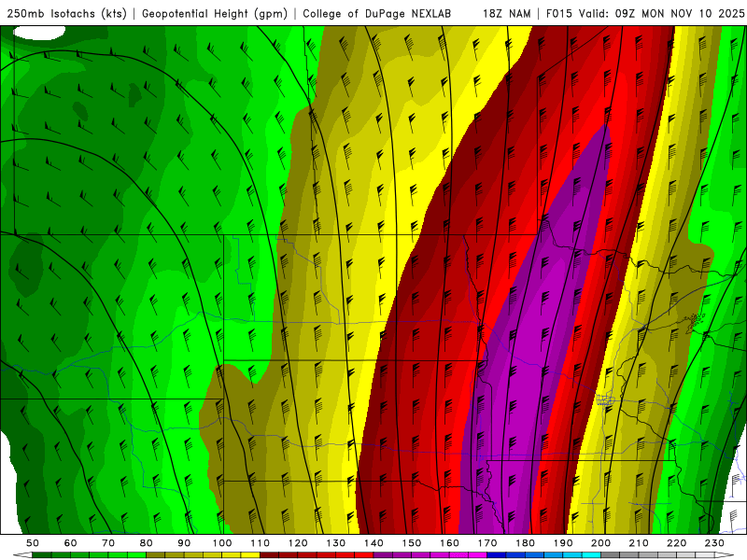Select the bright magenta swatch just before 170

[x=477, y=555]
